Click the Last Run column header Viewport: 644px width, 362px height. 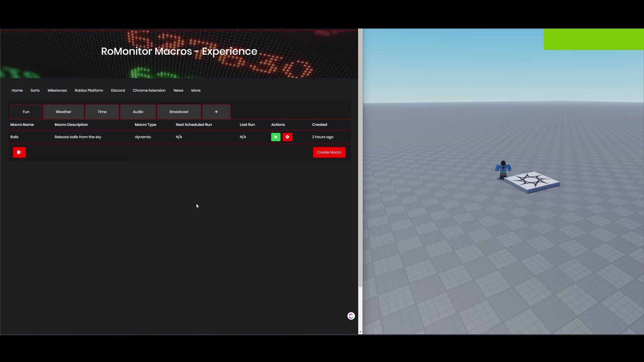click(247, 125)
